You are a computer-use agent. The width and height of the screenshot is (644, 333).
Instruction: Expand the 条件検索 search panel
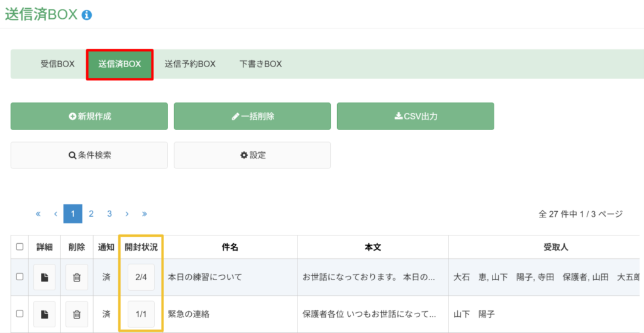click(89, 155)
